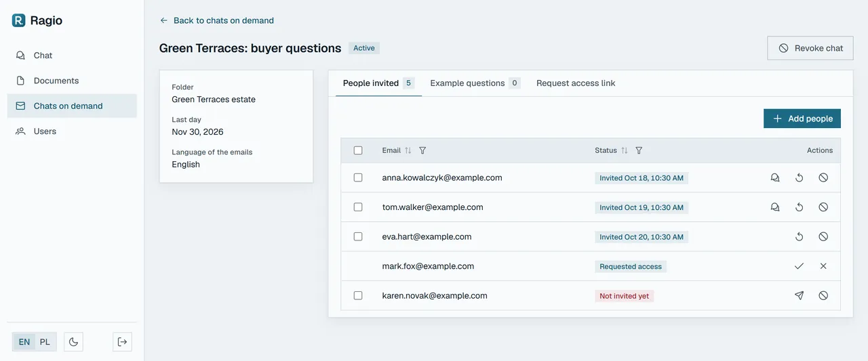868x361 pixels.
Task: Click the Invited Oct 18, 10:30 AM badge
Action: (642, 178)
